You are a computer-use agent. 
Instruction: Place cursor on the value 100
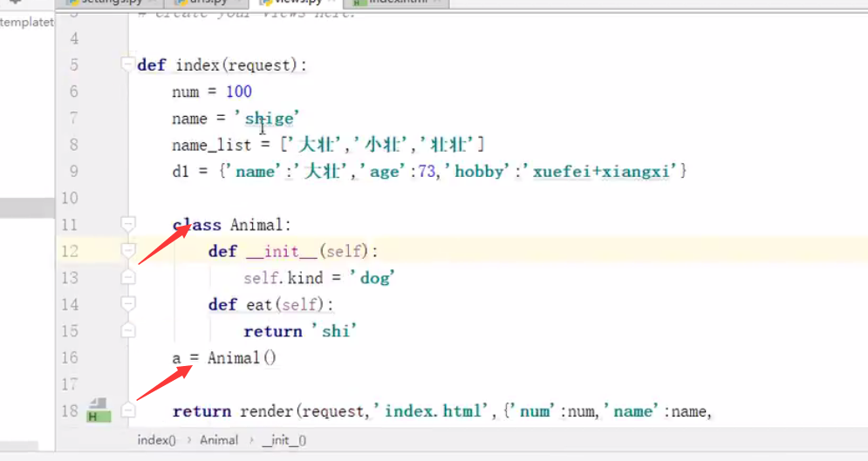click(x=238, y=92)
